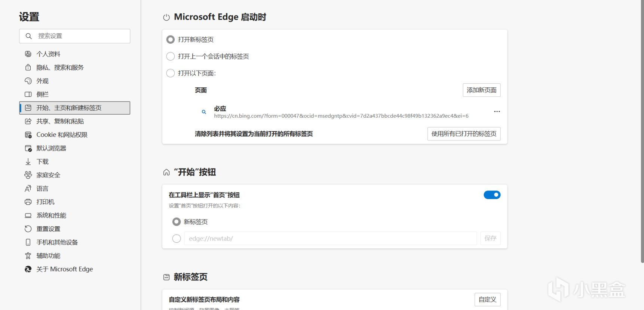Toggle the 在工具栏上显示"首页"按钮 switch
The image size is (644, 310).
click(492, 195)
